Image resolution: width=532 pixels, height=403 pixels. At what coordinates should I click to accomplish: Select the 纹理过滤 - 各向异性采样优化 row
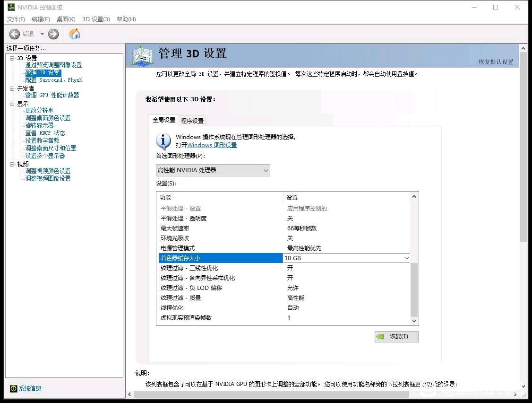point(284,278)
